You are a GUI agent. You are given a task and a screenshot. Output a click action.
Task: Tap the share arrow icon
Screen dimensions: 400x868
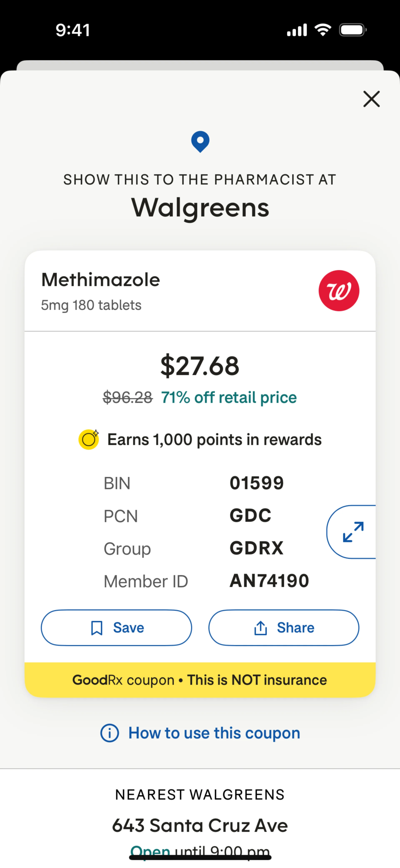click(x=261, y=628)
